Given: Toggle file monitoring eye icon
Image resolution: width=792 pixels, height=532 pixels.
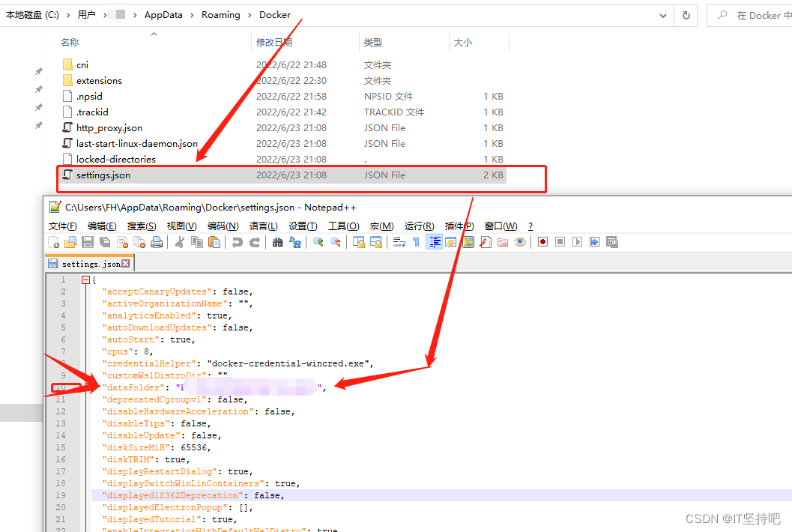Looking at the screenshot, I should click(520, 243).
